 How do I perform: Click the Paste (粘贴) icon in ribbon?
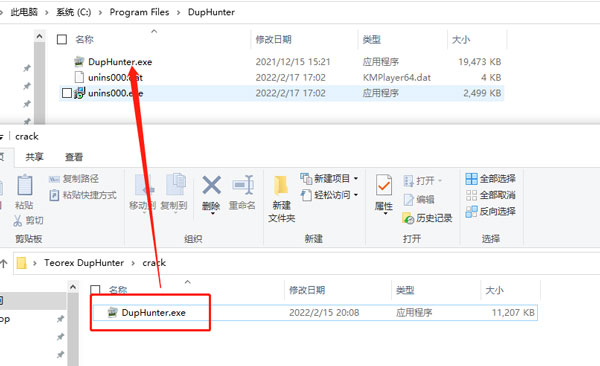coord(24,186)
